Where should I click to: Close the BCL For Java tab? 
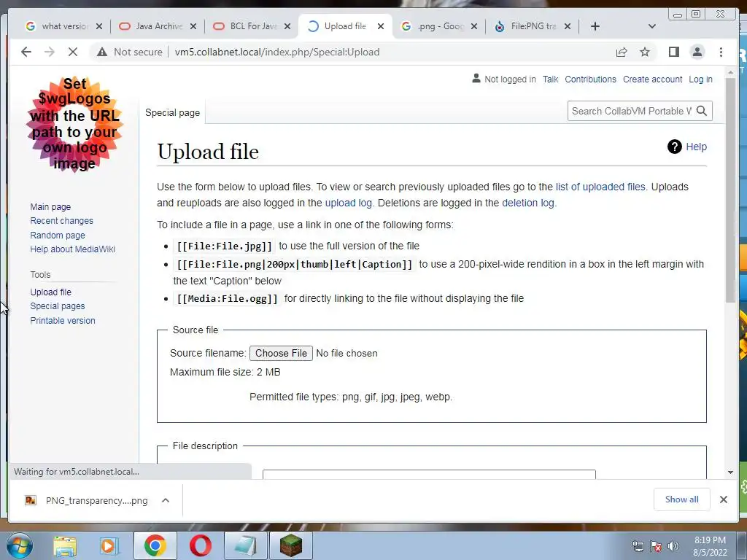287,26
